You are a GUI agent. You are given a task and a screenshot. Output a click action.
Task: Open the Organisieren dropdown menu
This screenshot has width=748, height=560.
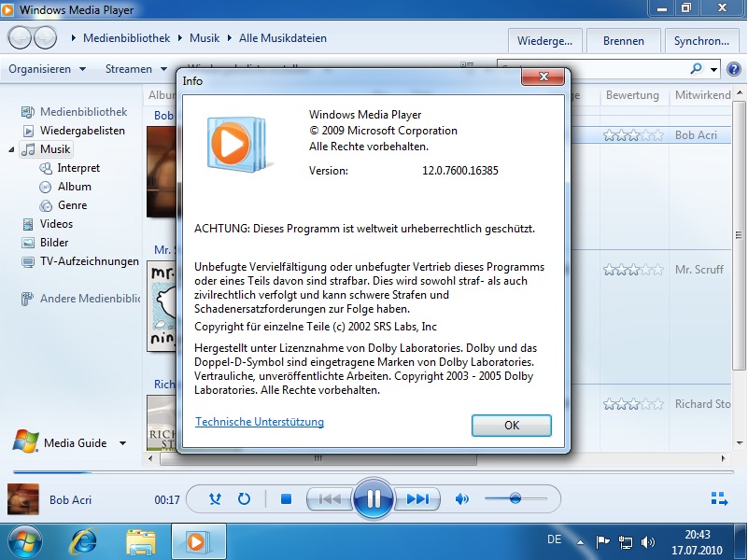47,69
